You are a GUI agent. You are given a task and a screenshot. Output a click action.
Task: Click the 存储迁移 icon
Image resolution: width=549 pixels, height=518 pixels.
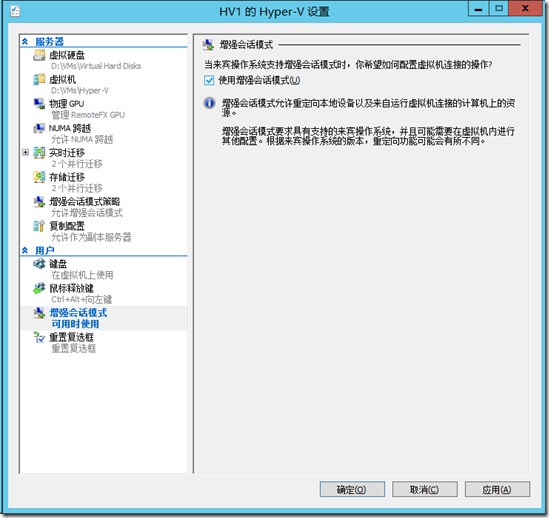coord(39,177)
